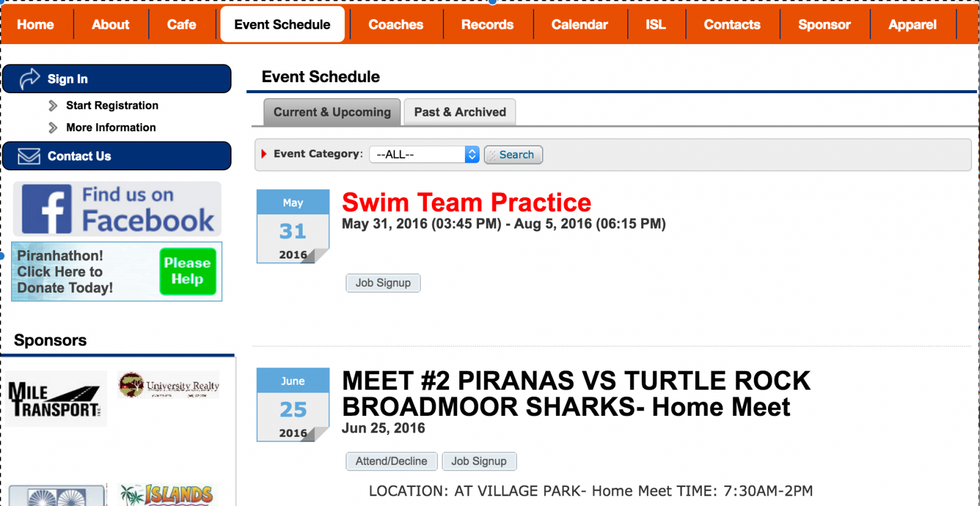Screen dimensions: 980x506
Task: Open the University Realty sponsor logo
Action: (x=168, y=385)
